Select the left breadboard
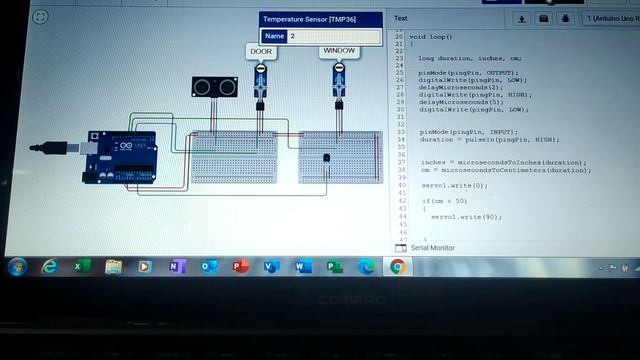Image resolution: width=640 pixels, height=360 pixels. click(234, 157)
